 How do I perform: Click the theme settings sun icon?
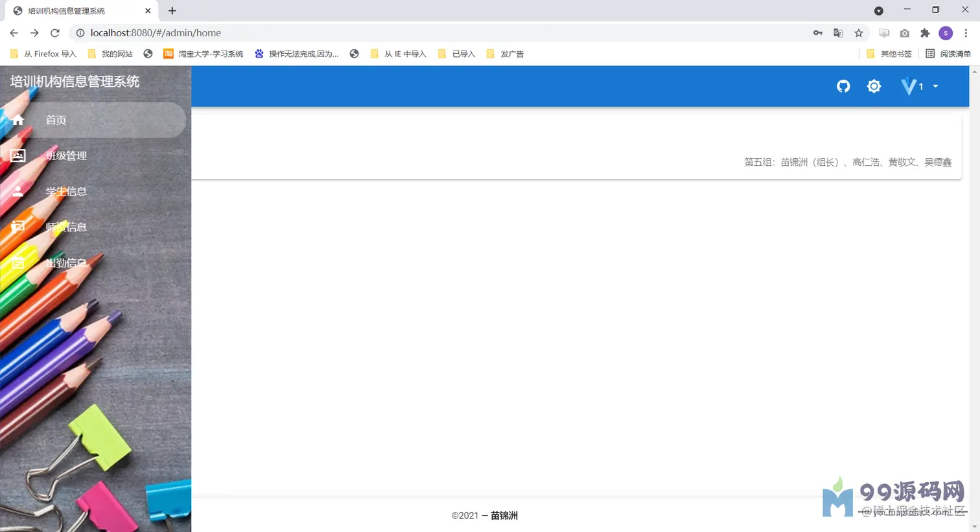pyautogui.click(x=874, y=86)
